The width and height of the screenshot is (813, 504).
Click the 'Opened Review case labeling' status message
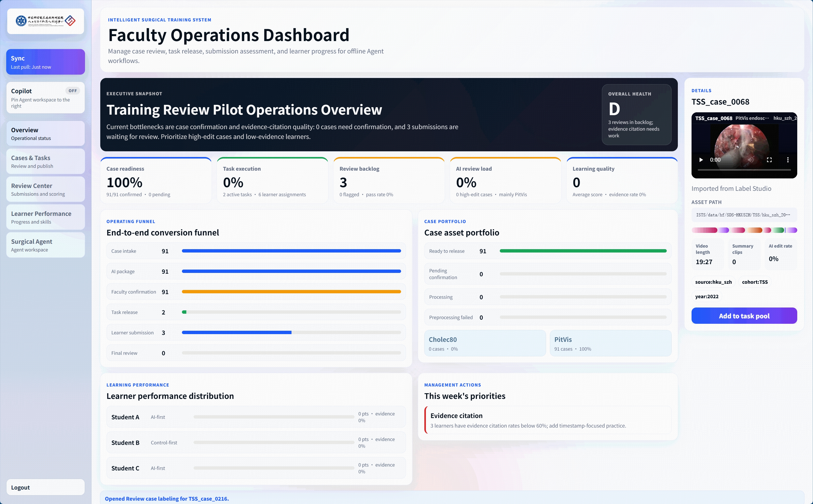click(x=167, y=499)
